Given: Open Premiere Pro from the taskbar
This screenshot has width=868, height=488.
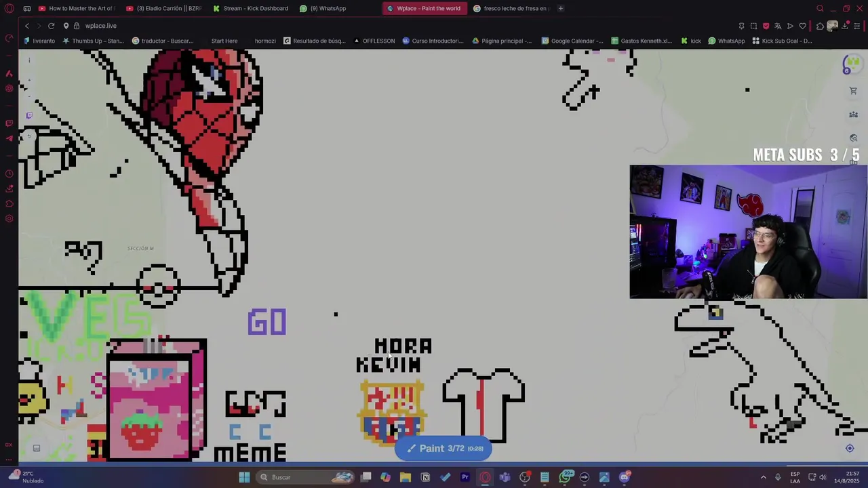Looking at the screenshot, I should 465,477.
